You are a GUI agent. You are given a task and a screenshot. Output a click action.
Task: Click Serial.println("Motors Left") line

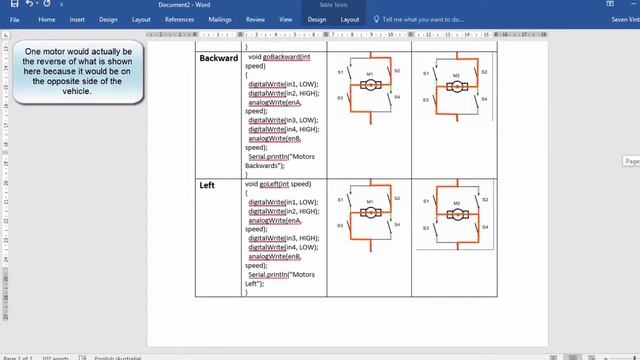[x=280, y=279]
